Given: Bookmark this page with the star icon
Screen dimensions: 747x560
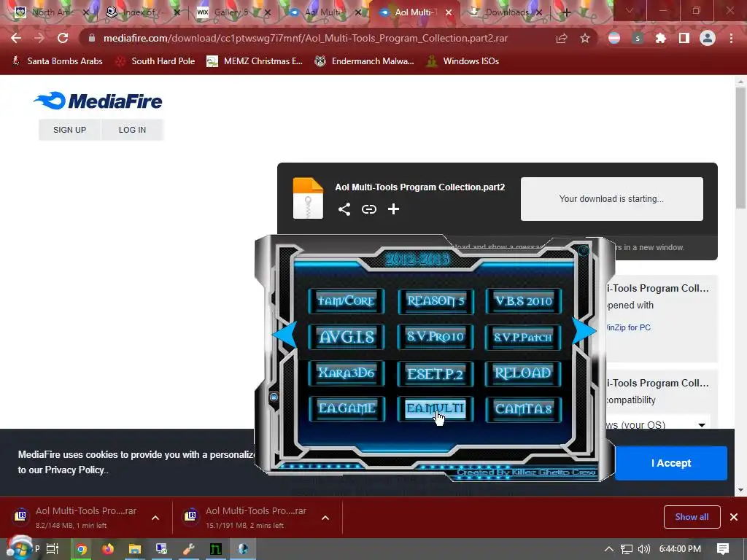Looking at the screenshot, I should point(585,38).
